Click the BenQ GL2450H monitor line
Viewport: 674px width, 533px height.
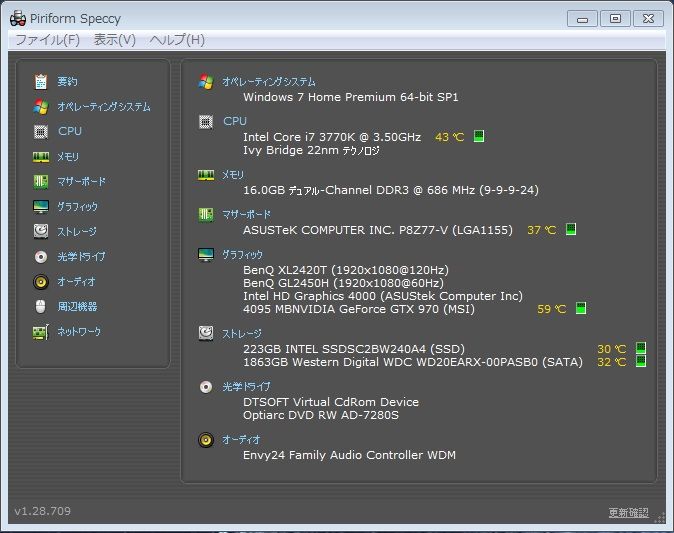[x=343, y=283]
